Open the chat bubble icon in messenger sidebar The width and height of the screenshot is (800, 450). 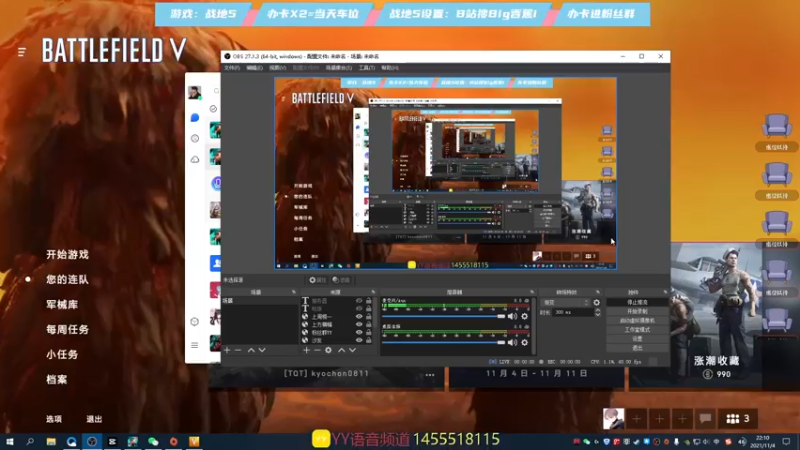tap(195, 118)
